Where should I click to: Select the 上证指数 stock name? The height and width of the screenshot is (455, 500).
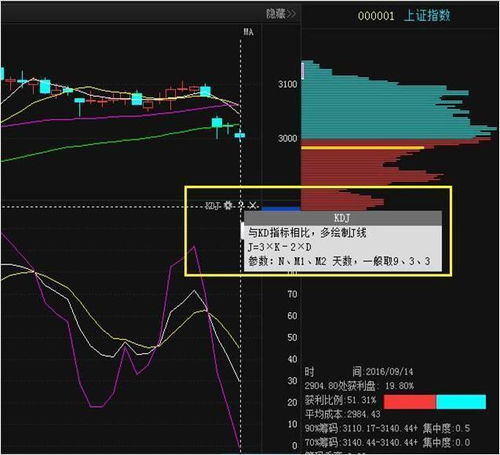pos(427,15)
